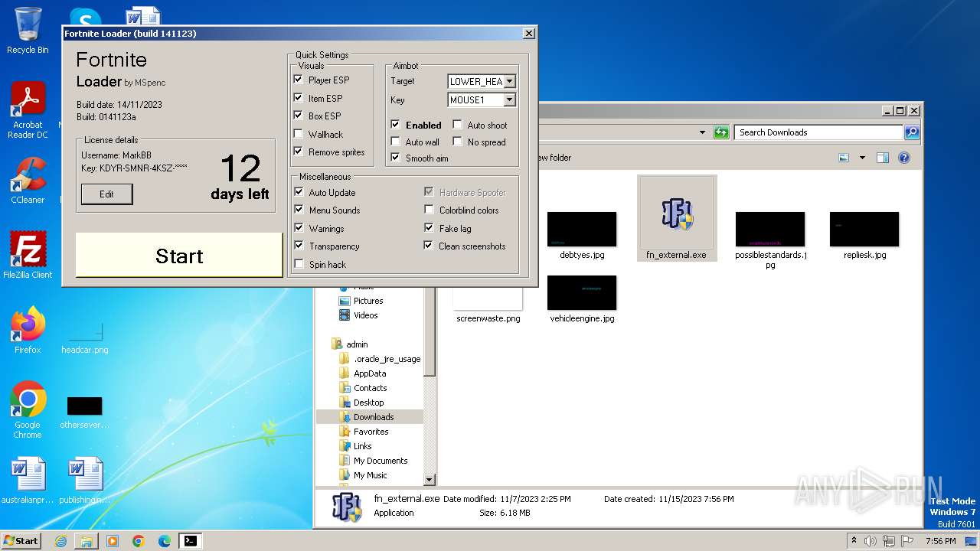Toggle the Player ESP checkbox

(299, 80)
